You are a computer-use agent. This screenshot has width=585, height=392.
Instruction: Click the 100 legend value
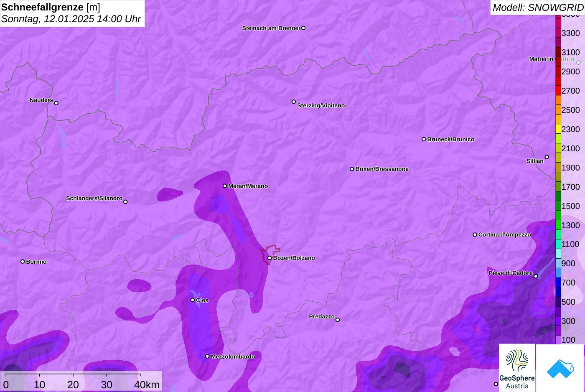point(568,340)
